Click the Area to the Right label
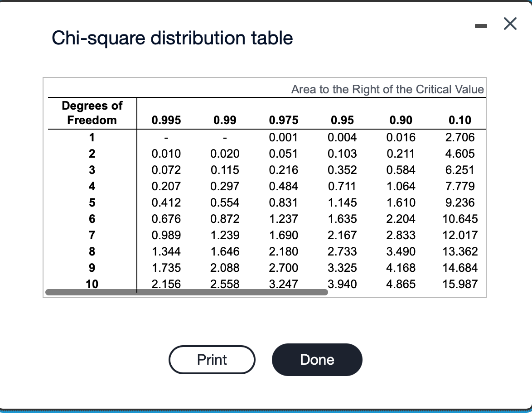 [x=387, y=89]
